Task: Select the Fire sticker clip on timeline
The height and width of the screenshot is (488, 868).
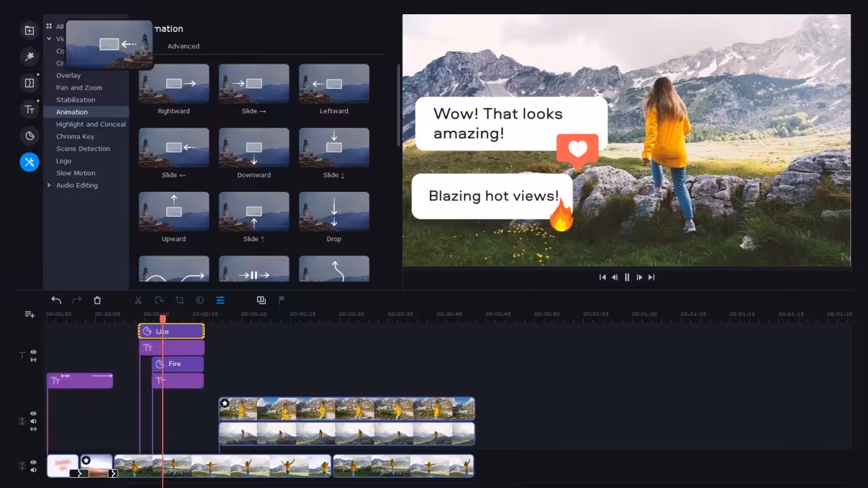Action: 178,364
